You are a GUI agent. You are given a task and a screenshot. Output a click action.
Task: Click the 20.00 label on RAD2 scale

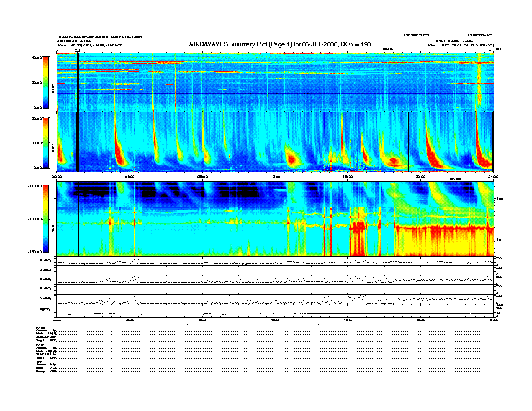point(36,83)
